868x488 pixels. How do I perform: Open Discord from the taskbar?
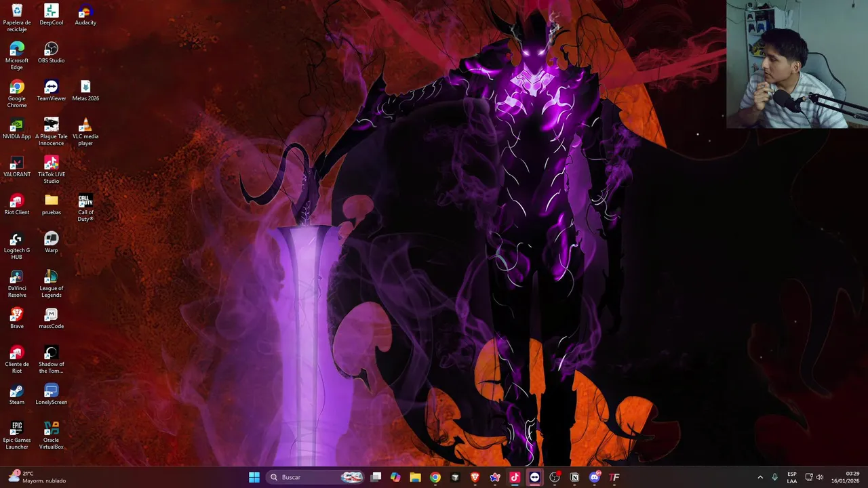coord(595,477)
